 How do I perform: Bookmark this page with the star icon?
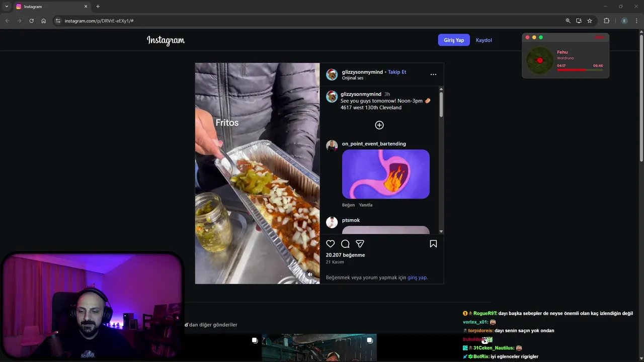(590, 21)
